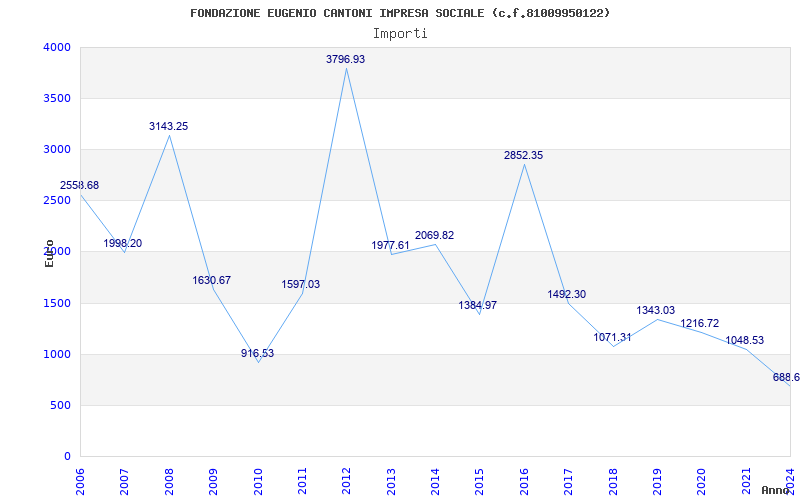Click the Fondazione Eugenio Cantoni chart title

click(400, 13)
